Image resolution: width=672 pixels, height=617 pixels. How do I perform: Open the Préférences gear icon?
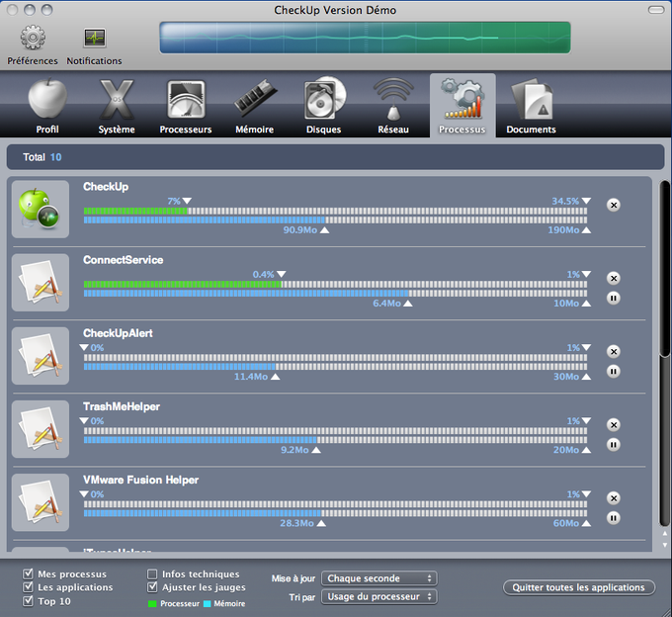[x=33, y=38]
